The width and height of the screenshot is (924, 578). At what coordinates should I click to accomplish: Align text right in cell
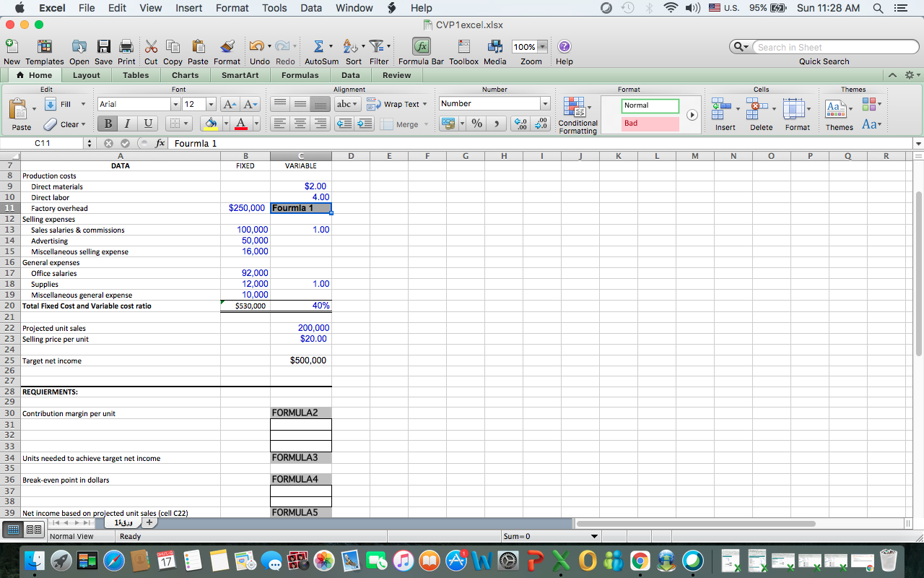320,124
